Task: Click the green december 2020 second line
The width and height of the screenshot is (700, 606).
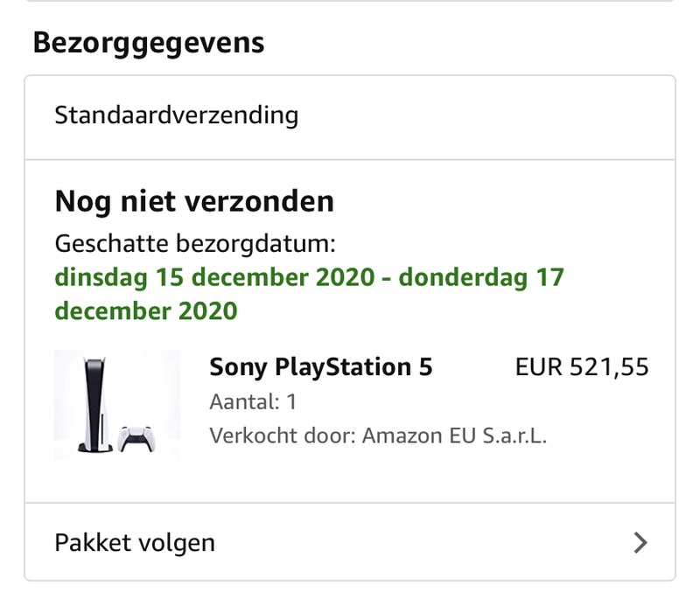Action: [145, 310]
